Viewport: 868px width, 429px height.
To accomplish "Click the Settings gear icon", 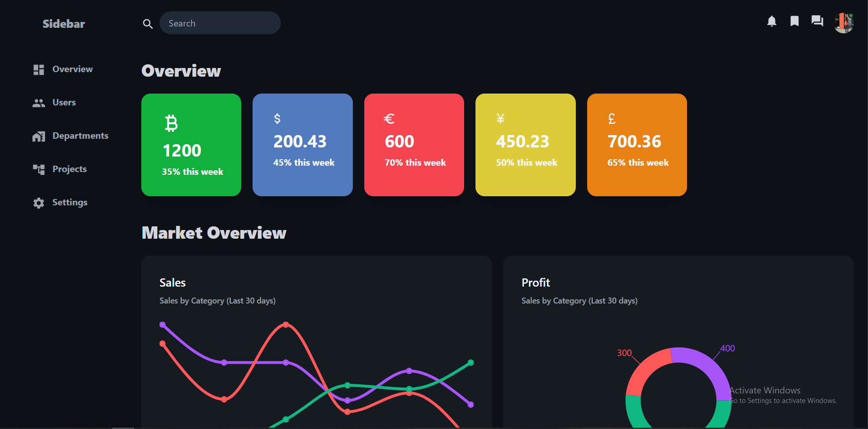I will (x=39, y=203).
